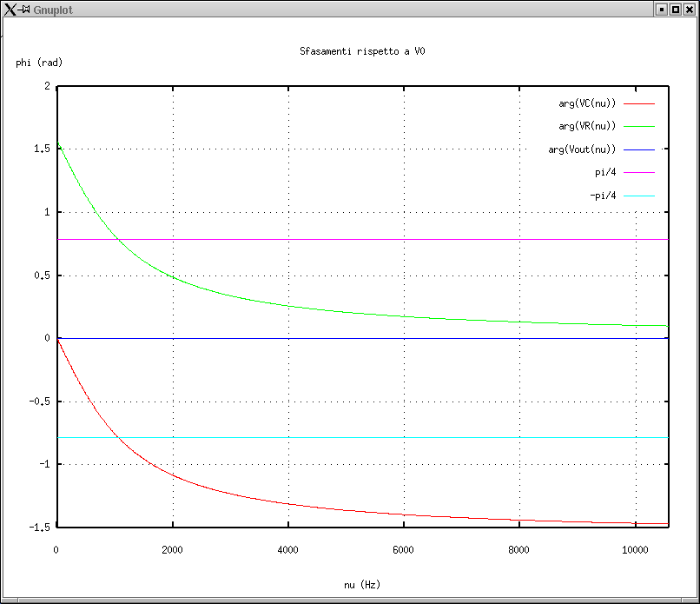Screen dimensions: 700x604
Task: Click the magenta pi/4 legend line sample
Action: [x=639, y=173]
